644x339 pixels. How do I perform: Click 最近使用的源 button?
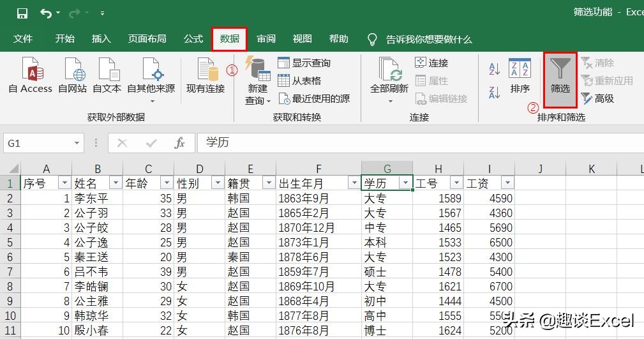[x=314, y=98]
